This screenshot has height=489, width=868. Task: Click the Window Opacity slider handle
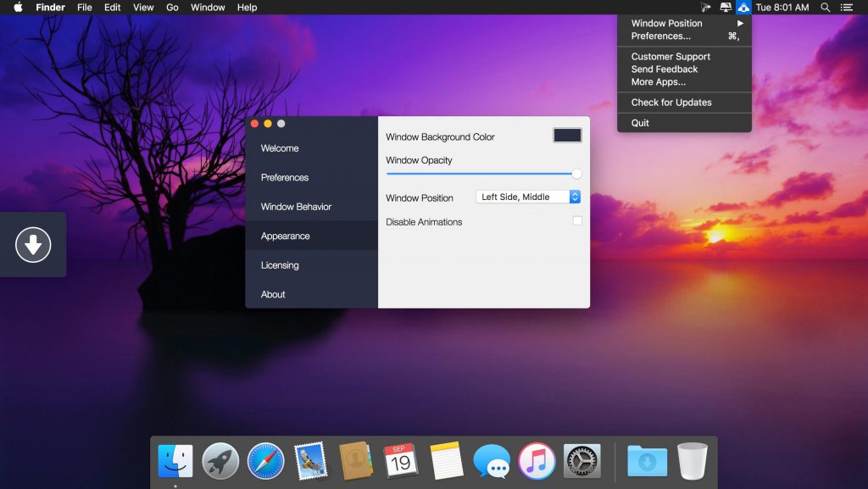(x=576, y=174)
